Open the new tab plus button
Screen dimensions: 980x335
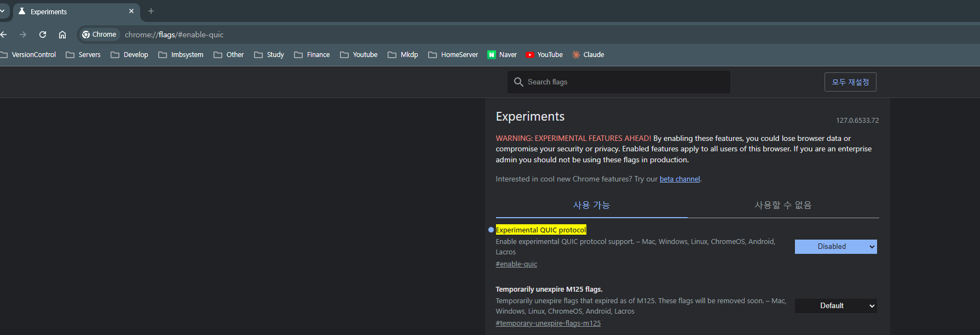pyautogui.click(x=151, y=11)
